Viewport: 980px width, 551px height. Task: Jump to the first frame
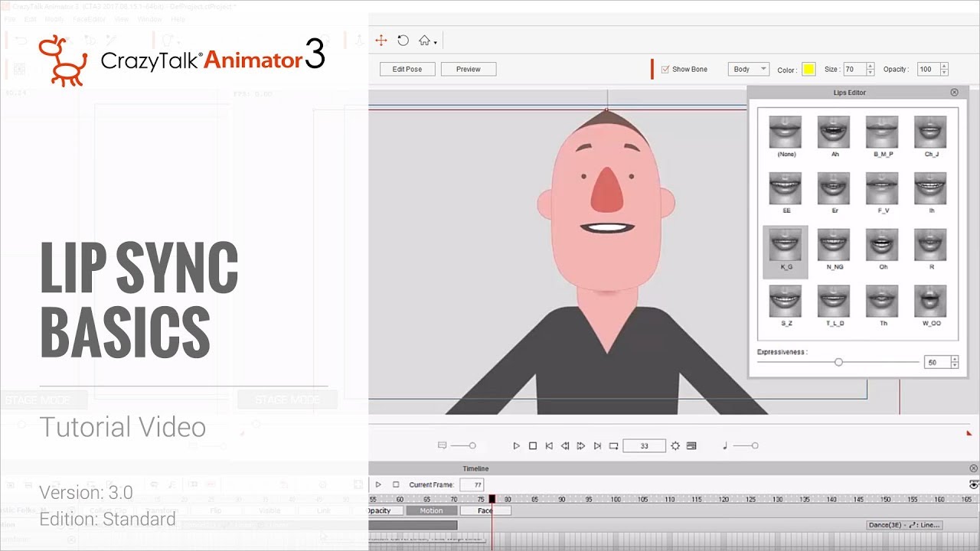tap(549, 445)
